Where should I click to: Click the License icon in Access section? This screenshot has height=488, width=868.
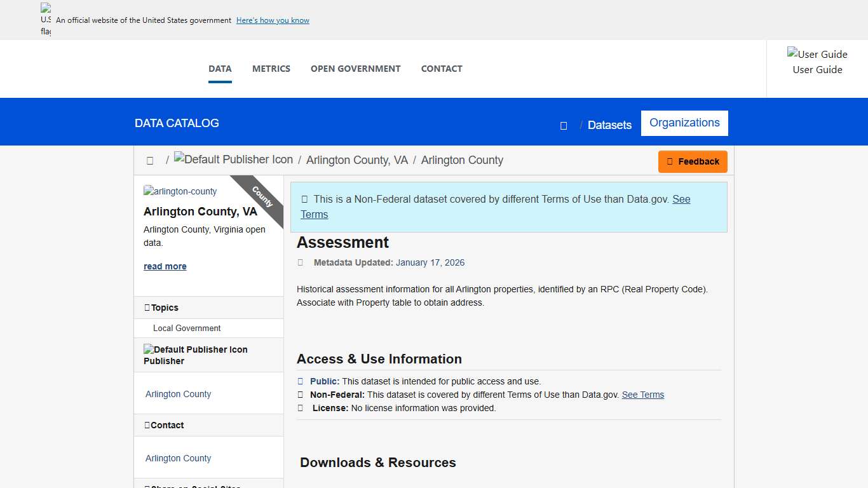(299, 407)
